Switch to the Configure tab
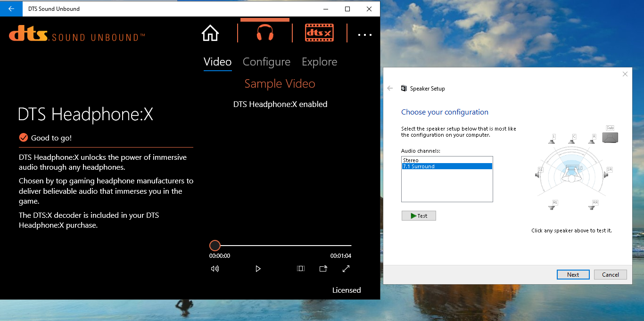 (x=266, y=62)
